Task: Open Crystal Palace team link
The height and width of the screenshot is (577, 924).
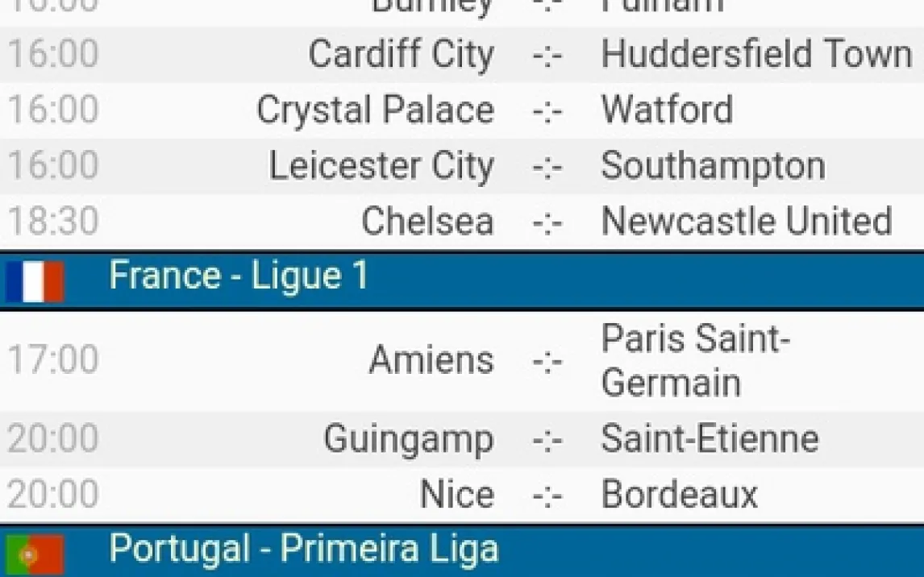Action: 375,110
